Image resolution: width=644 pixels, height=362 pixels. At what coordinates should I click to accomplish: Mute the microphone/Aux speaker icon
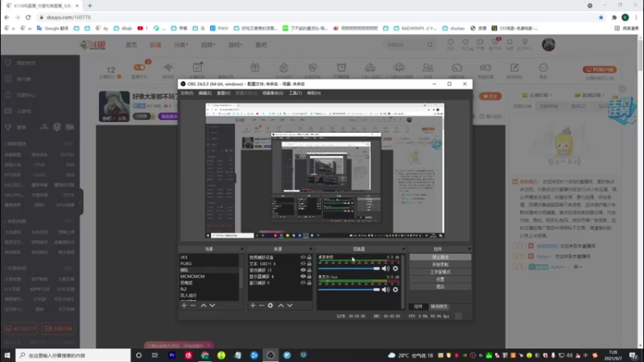386,290
